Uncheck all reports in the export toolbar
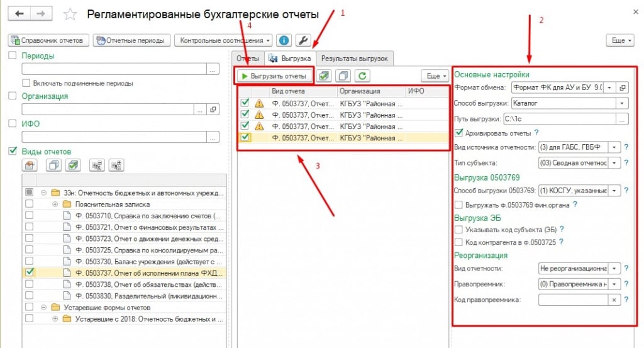644x348 pixels. [x=343, y=76]
